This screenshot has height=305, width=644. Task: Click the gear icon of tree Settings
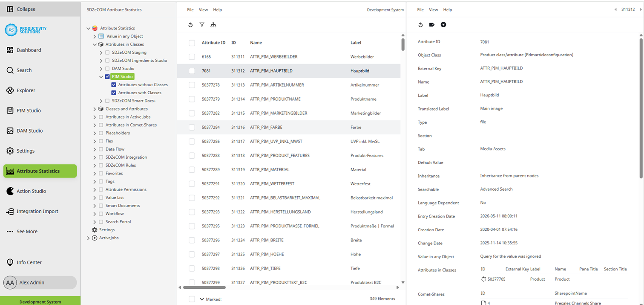(x=95, y=229)
